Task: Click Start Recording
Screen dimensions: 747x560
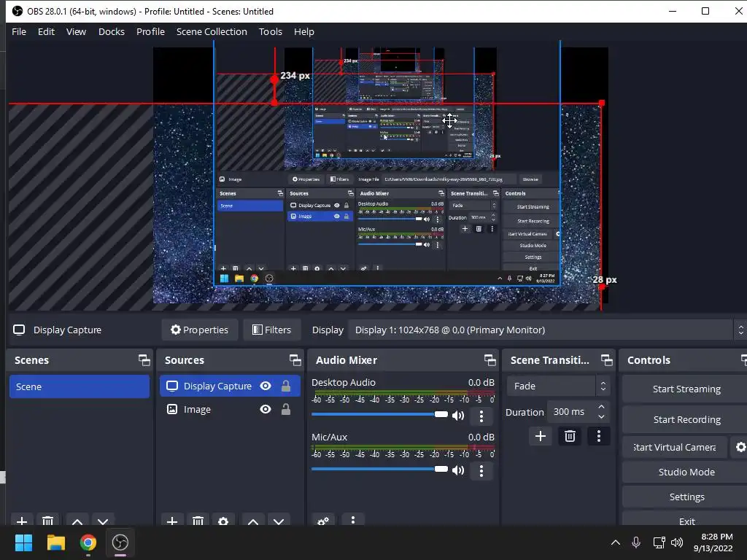Action: [686, 419]
